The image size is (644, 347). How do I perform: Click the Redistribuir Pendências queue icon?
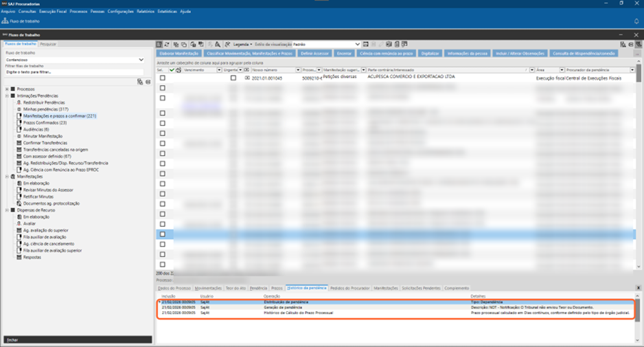pyautogui.click(x=19, y=102)
